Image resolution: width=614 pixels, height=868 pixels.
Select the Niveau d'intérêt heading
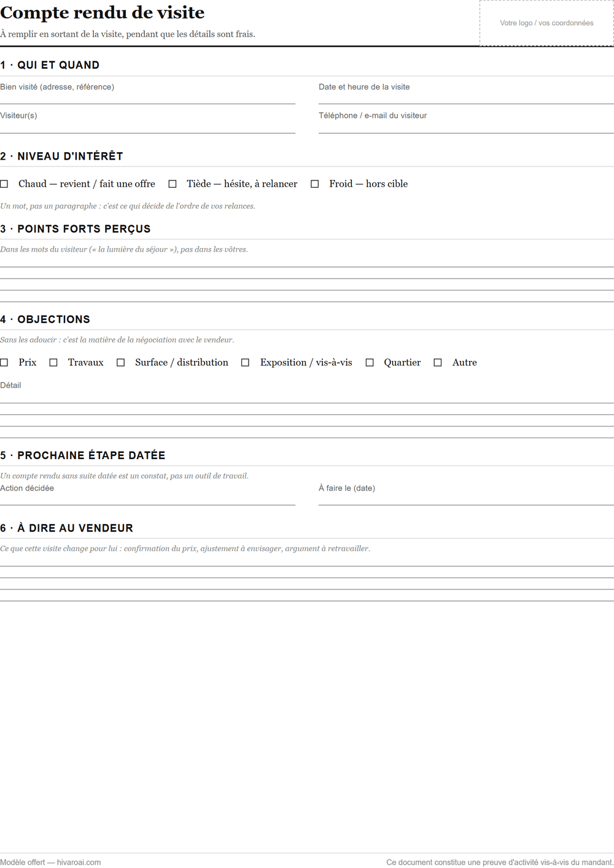click(61, 156)
